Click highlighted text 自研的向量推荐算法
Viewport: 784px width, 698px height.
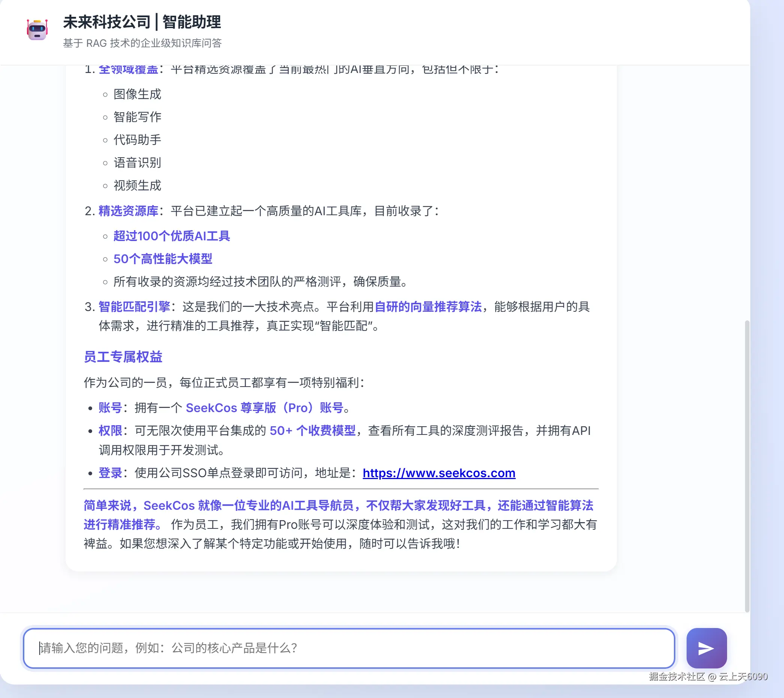(x=427, y=307)
